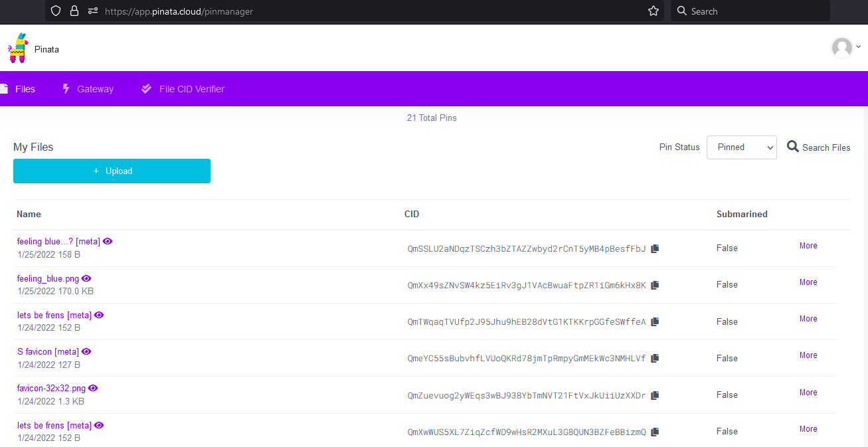Open the user avatar account menu
Viewport: 868px width, 447px height.
pos(842,48)
